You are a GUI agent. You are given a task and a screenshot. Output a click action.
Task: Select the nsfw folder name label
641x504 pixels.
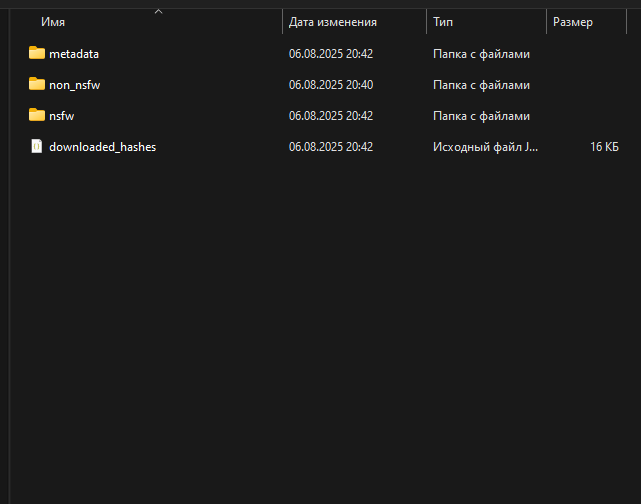[x=62, y=116]
